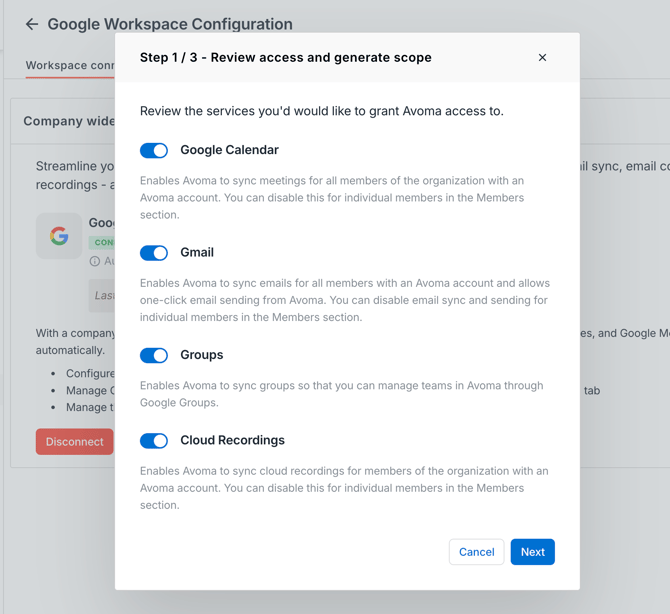Click the Gmail label text
The image size is (670, 614).
[197, 253]
